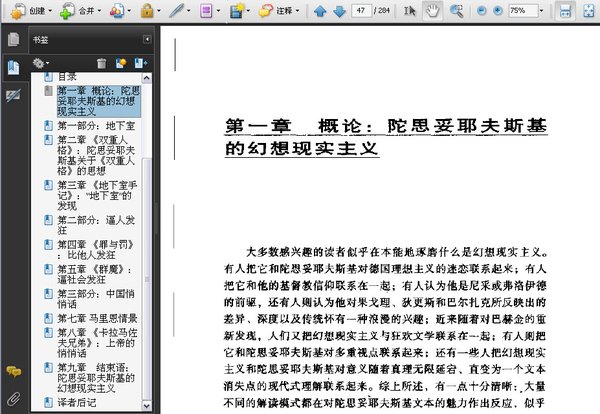Viewport: 600px width, 414px height.
Task: Click the Zoom Out minus button
Action: click(482, 11)
